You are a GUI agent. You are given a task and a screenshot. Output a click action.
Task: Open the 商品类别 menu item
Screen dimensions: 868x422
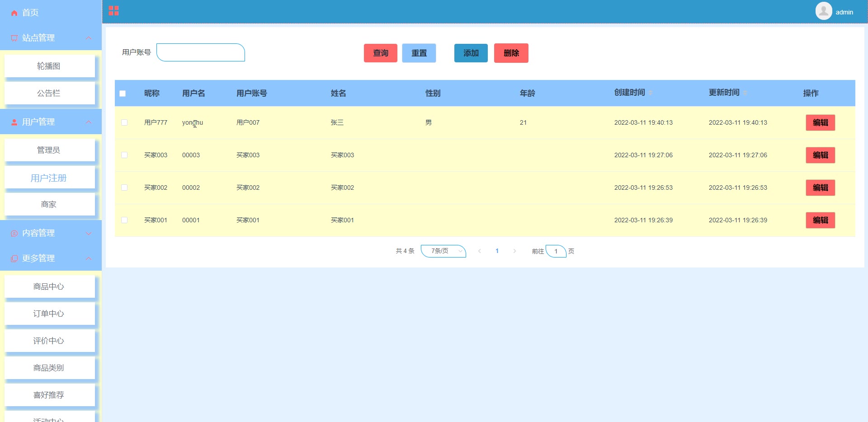[50, 368]
